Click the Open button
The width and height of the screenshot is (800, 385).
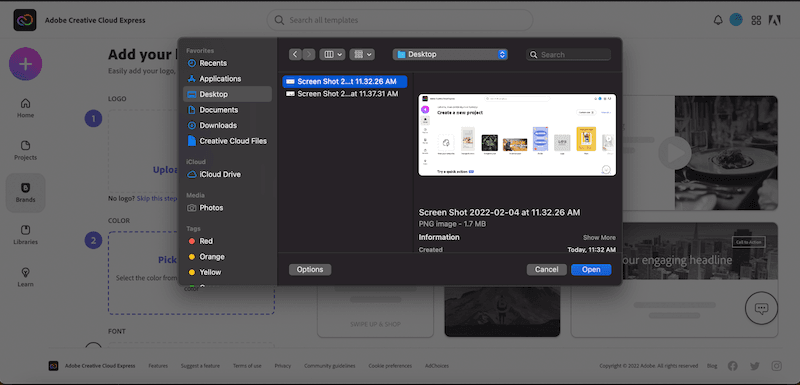click(591, 269)
